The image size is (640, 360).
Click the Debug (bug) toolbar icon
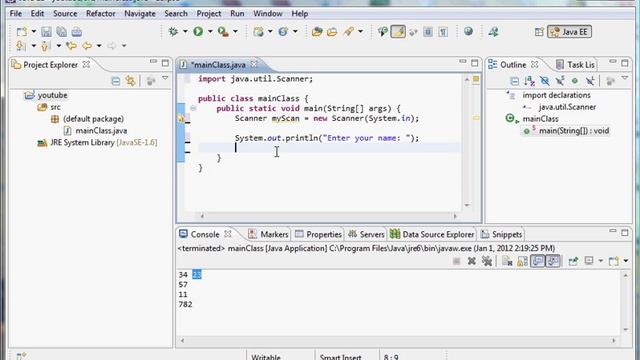pos(173,31)
